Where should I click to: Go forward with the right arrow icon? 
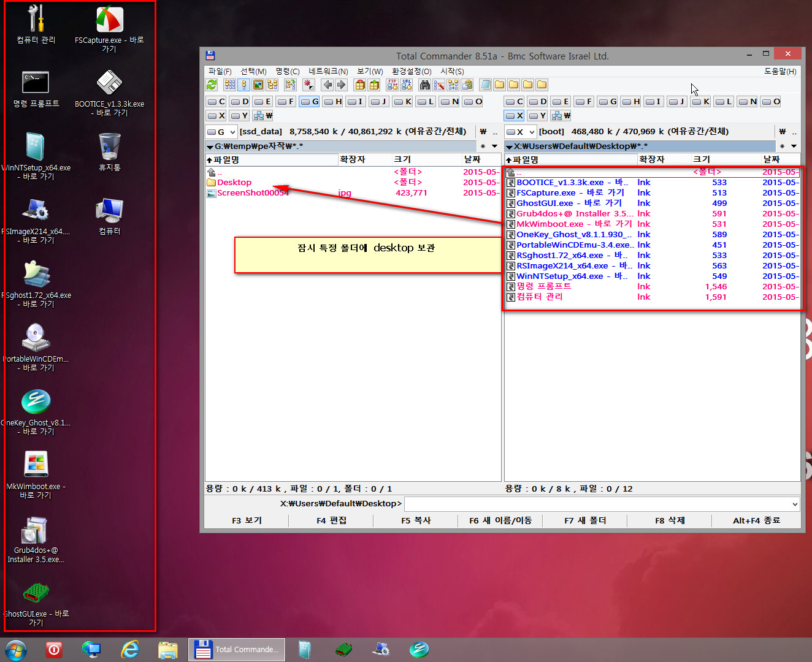342,85
